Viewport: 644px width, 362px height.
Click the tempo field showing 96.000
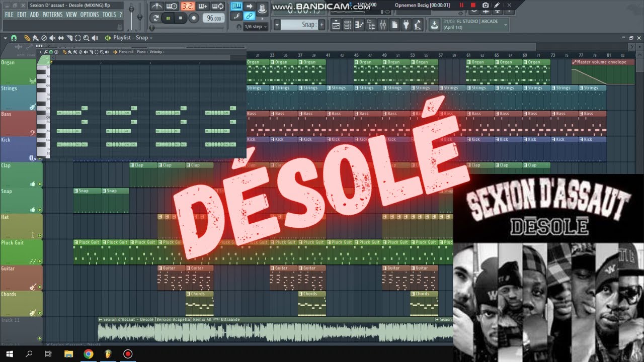point(214,18)
